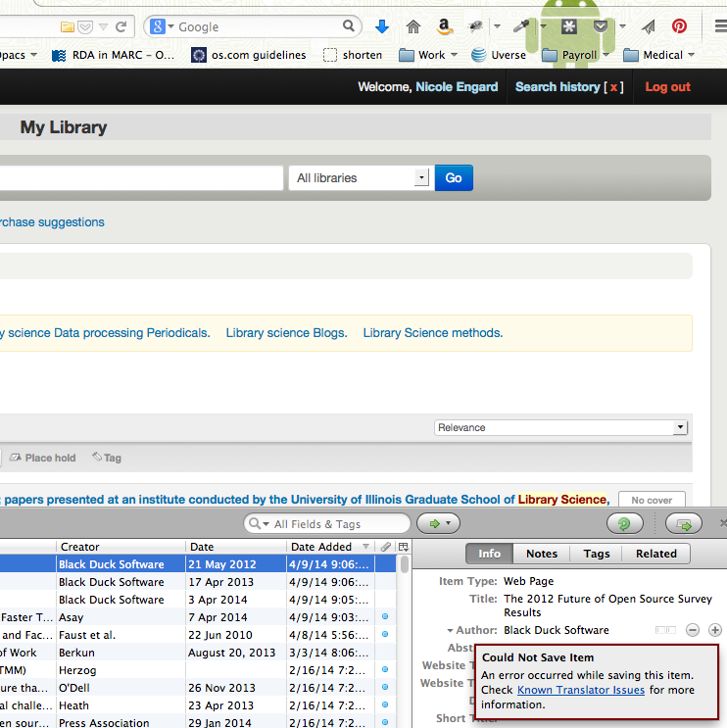
Task: Open the column picker icon in list header
Action: coord(403,547)
